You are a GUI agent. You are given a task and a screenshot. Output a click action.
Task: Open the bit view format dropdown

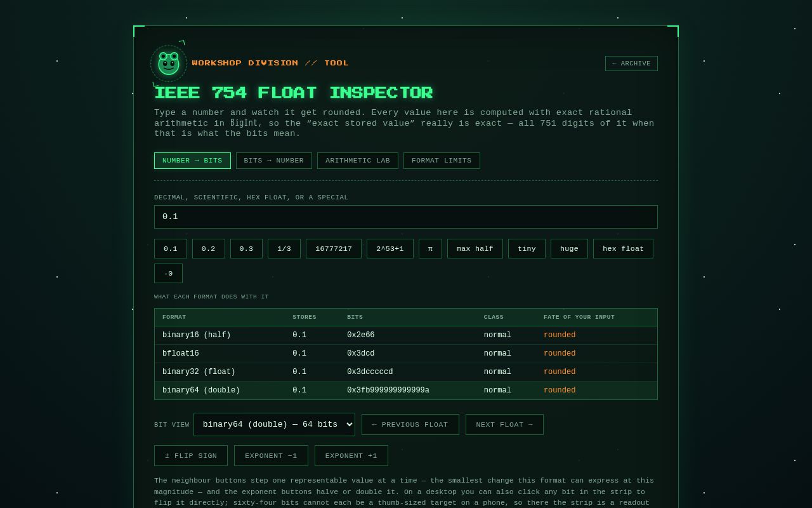[274, 424]
